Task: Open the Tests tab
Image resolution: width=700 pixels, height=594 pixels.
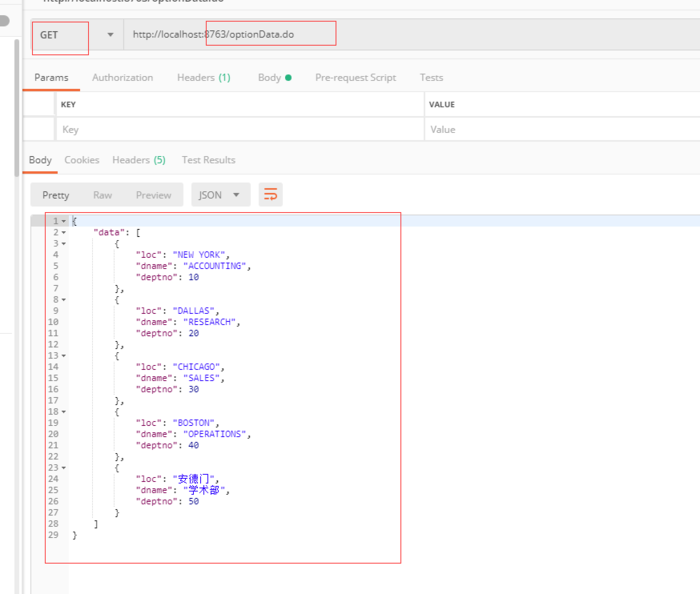Action: click(x=431, y=78)
